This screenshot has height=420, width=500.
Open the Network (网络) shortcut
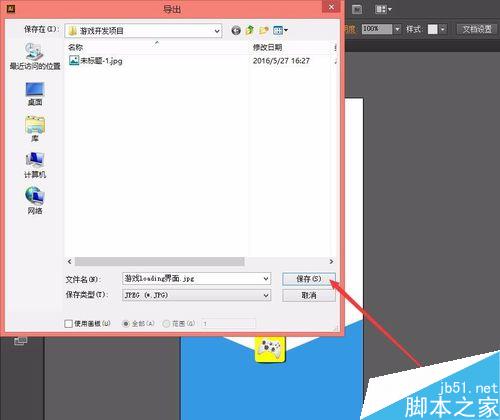35,200
